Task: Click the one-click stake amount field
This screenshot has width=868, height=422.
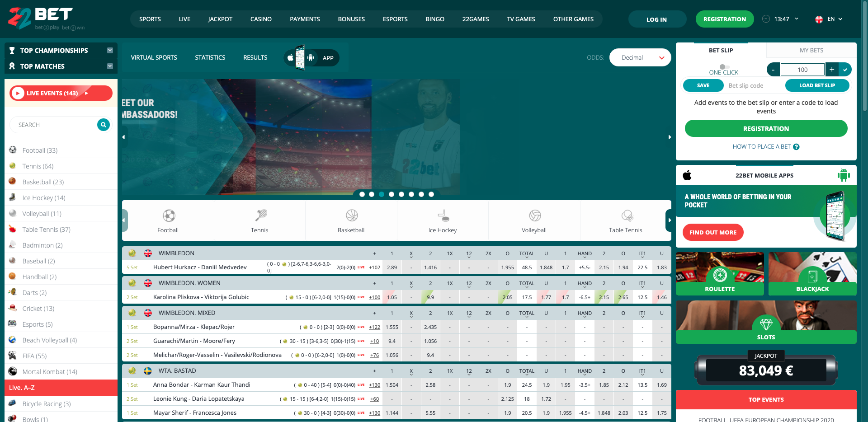Action: click(802, 70)
